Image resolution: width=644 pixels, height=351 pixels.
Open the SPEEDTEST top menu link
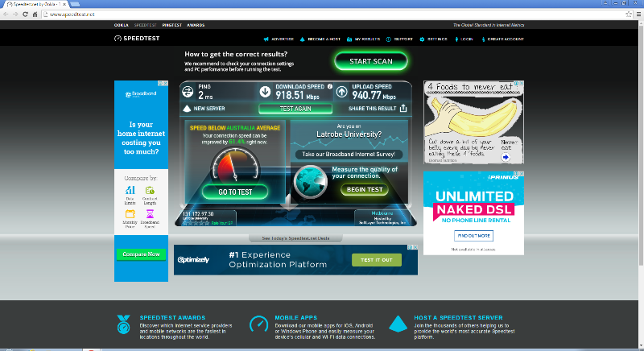(145, 25)
